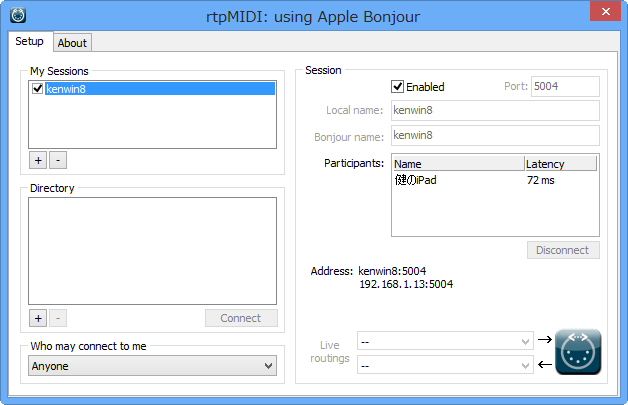Open the Live routings input dropdown (left arrow)

445,365
